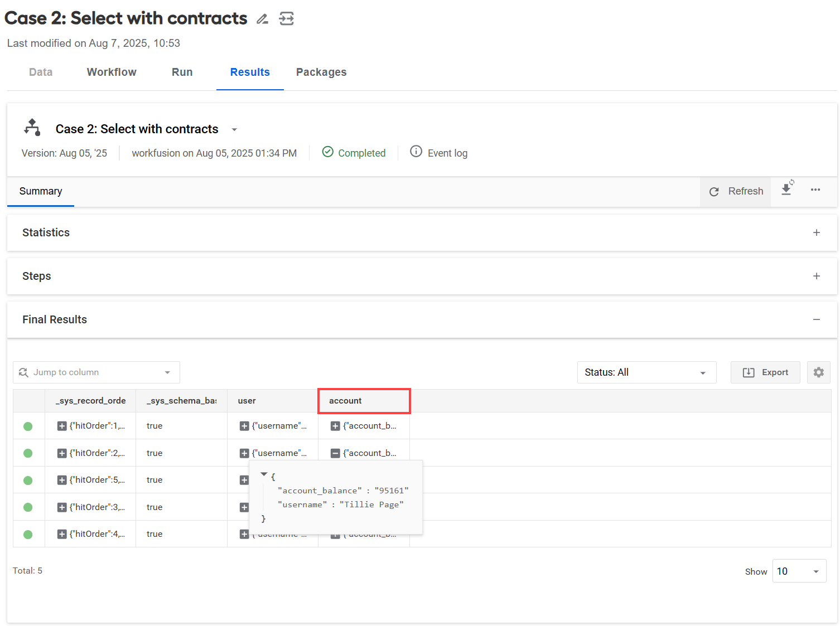Click the true value in hitOrder 1 row
Image resolution: width=840 pixels, height=626 pixels.
pyautogui.click(x=155, y=426)
